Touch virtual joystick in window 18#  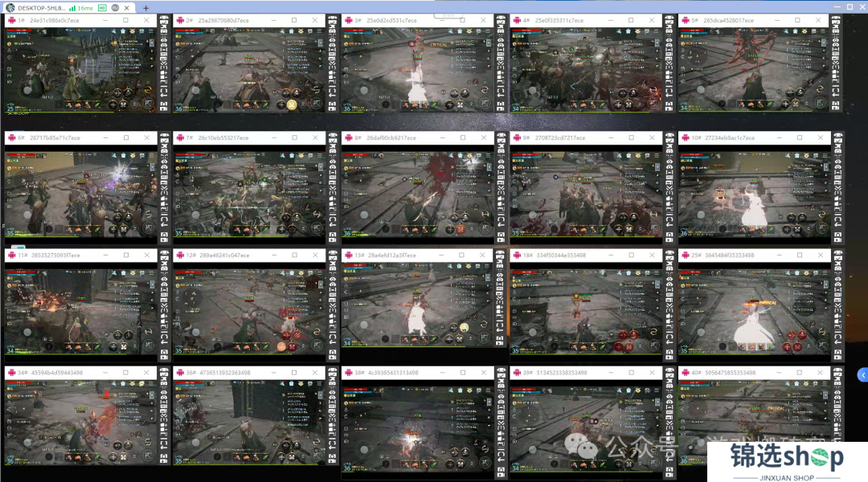pos(533,332)
